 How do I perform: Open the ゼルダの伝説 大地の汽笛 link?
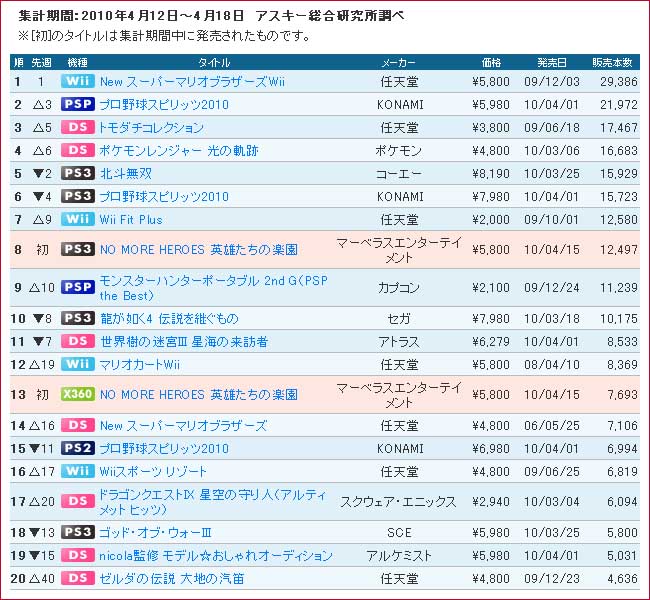tap(172, 578)
